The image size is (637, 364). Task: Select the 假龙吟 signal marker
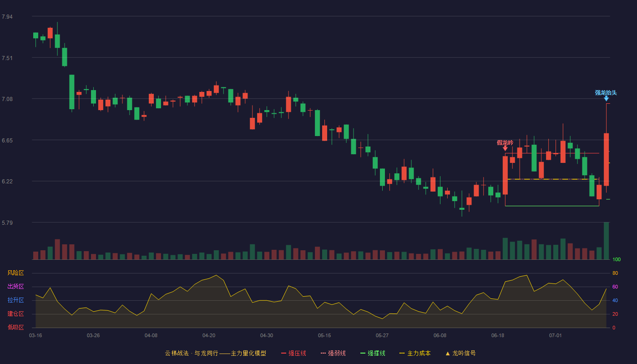click(x=505, y=145)
